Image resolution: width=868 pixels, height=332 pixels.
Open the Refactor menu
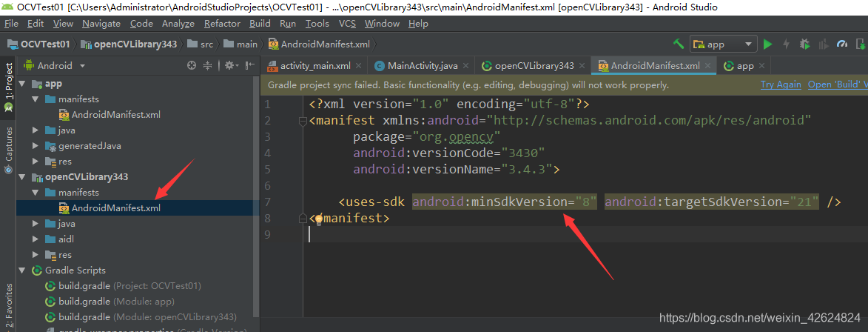222,23
